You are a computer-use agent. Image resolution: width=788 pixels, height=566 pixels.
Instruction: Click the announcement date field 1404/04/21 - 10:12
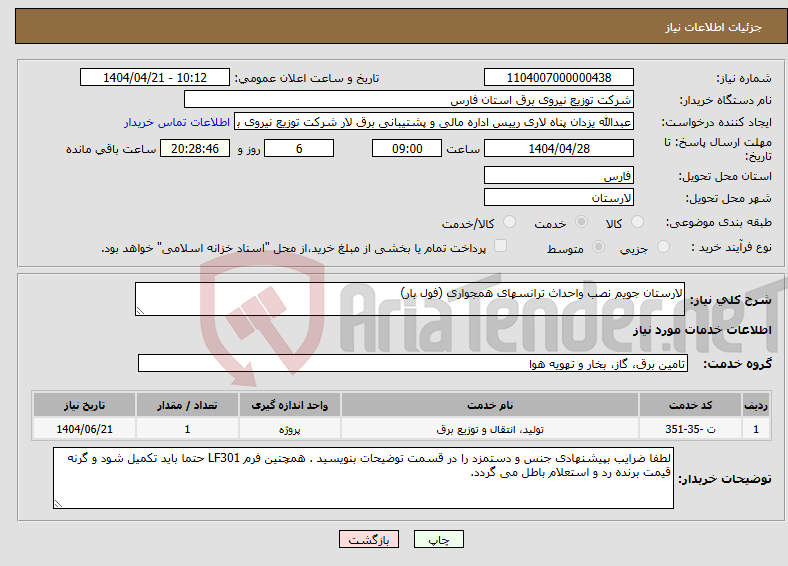click(155, 77)
